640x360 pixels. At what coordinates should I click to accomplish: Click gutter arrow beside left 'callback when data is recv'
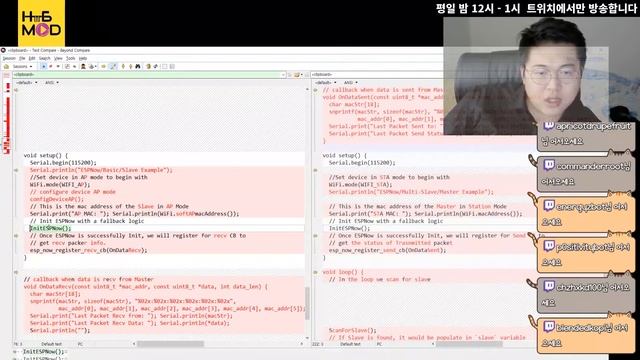pos(16,272)
